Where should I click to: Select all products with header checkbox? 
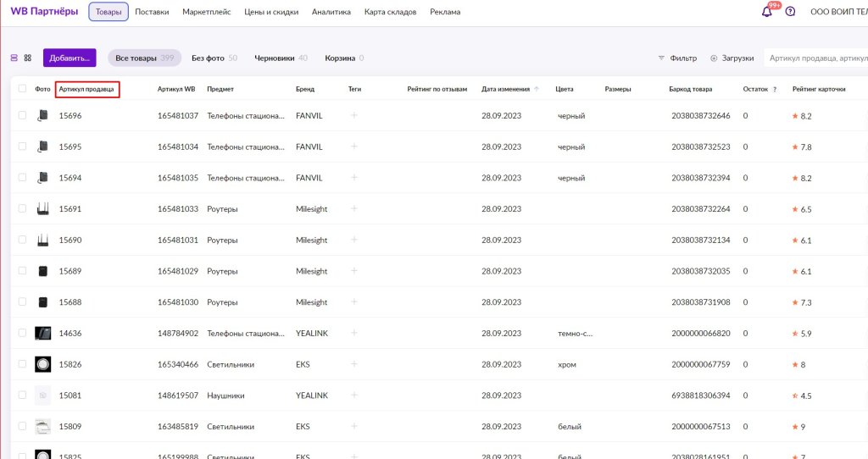tap(22, 89)
